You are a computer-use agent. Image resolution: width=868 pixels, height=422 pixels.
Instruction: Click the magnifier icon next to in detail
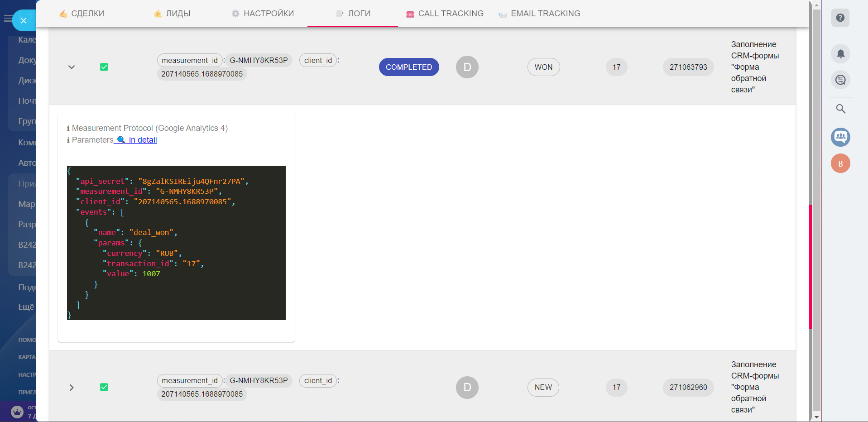click(121, 139)
